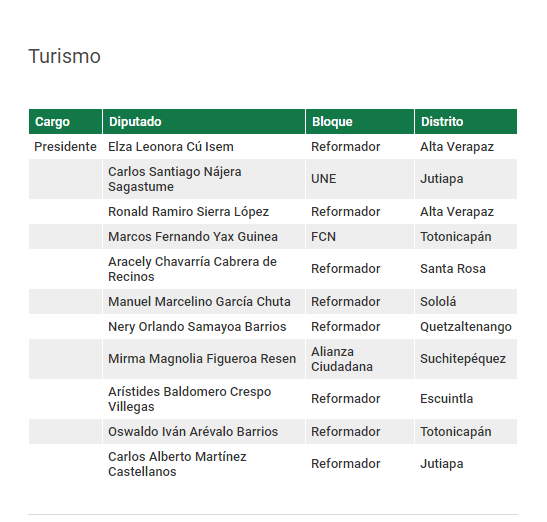Image resolution: width=547 pixels, height=522 pixels.
Task: Select Aracely Chavarría Cabrera de Recinos
Action: pos(192,269)
